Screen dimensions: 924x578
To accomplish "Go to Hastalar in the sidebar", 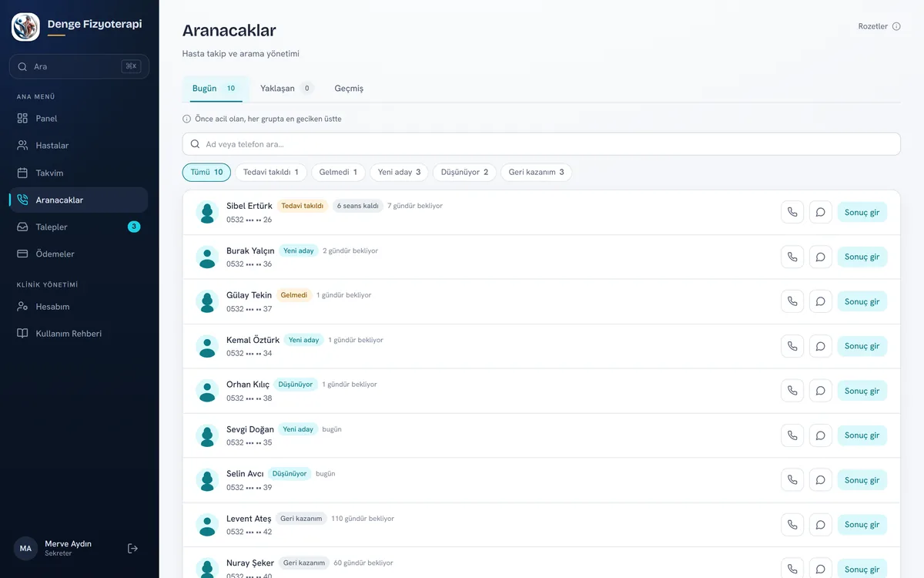I will pyautogui.click(x=79, y=146).
